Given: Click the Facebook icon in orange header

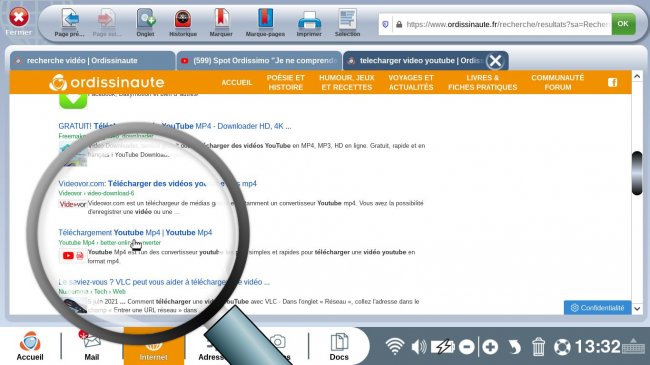Looking at the screenshot, I should 612,83.
